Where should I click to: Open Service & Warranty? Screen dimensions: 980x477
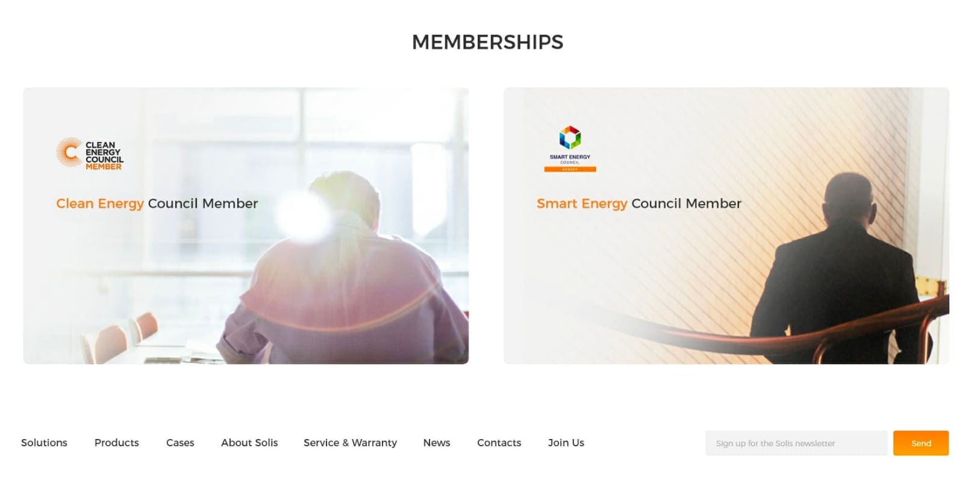tap(350, 443)
